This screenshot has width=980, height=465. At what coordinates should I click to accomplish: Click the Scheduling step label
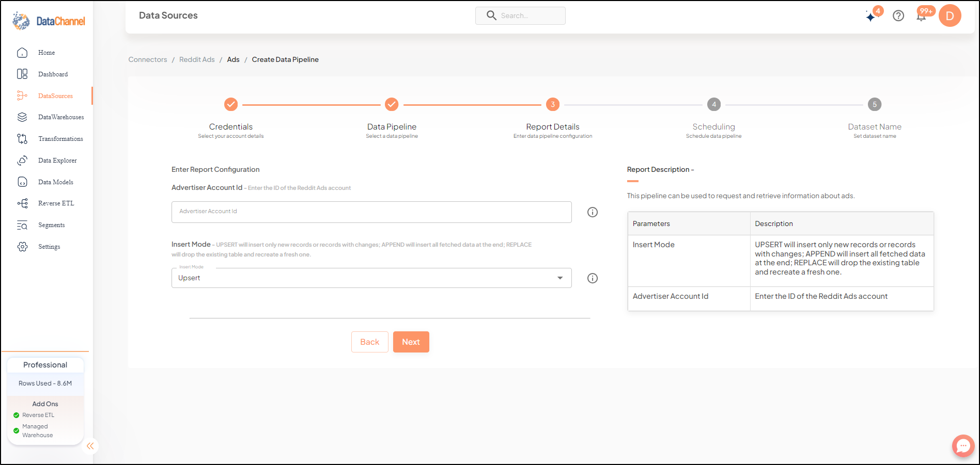(714, 127)
